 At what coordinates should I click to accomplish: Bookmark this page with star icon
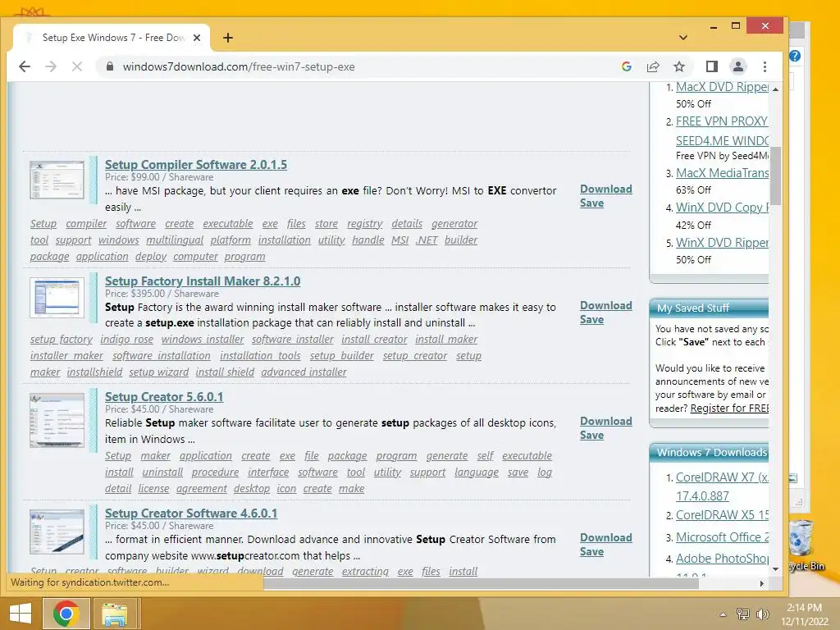click(679, 66)
